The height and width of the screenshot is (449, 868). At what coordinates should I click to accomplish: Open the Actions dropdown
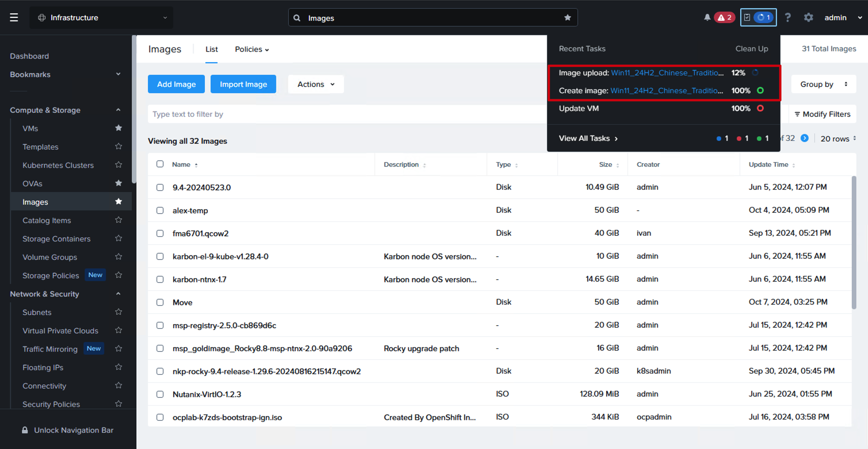(x=316, y=84)
